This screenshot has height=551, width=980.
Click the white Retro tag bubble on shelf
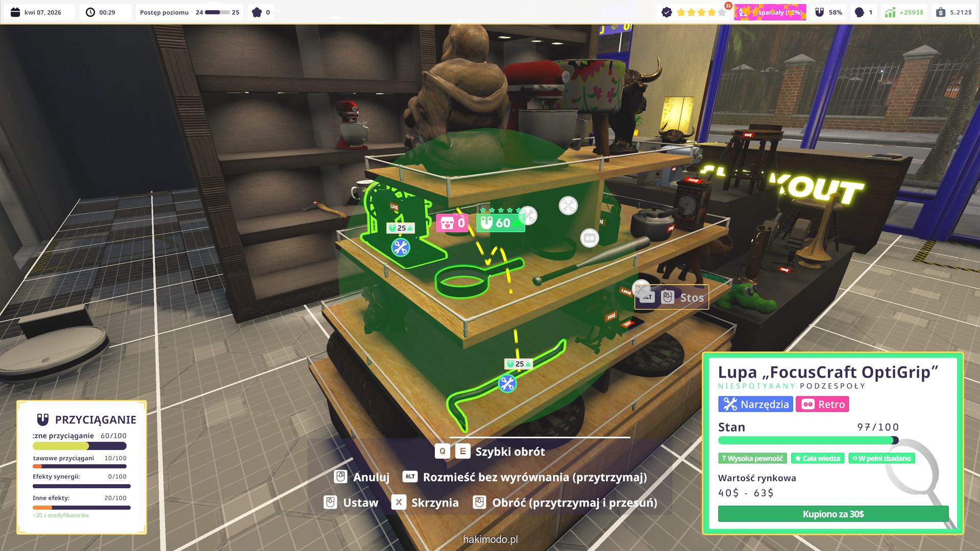[590, 238]
